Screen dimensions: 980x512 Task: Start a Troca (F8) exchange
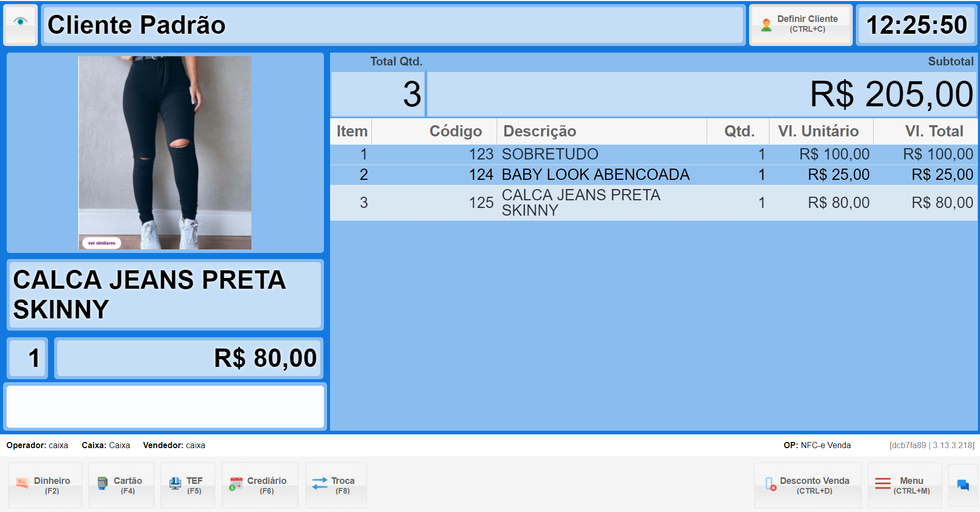[336, 485]
